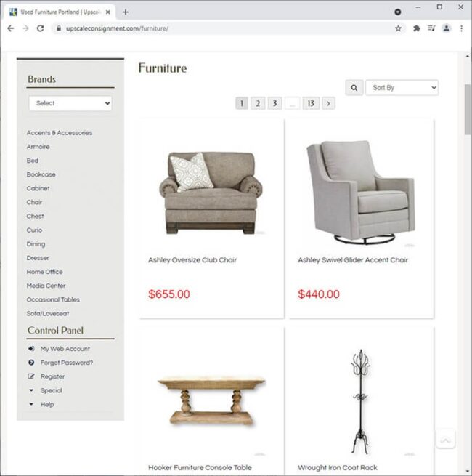Screen dimensions: 472x476
Task: Open Wrought Iron Coat Rack image
Action: pos(361,402)
